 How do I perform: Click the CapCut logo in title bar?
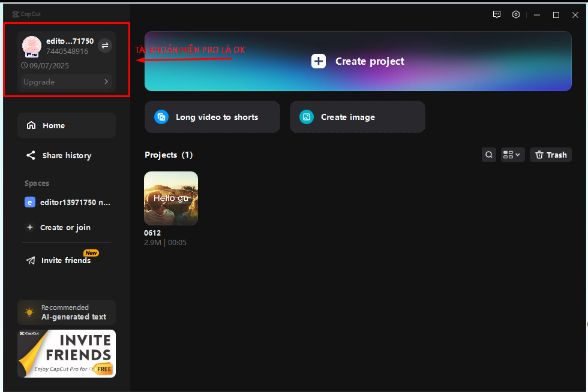[x=26, y=14]
